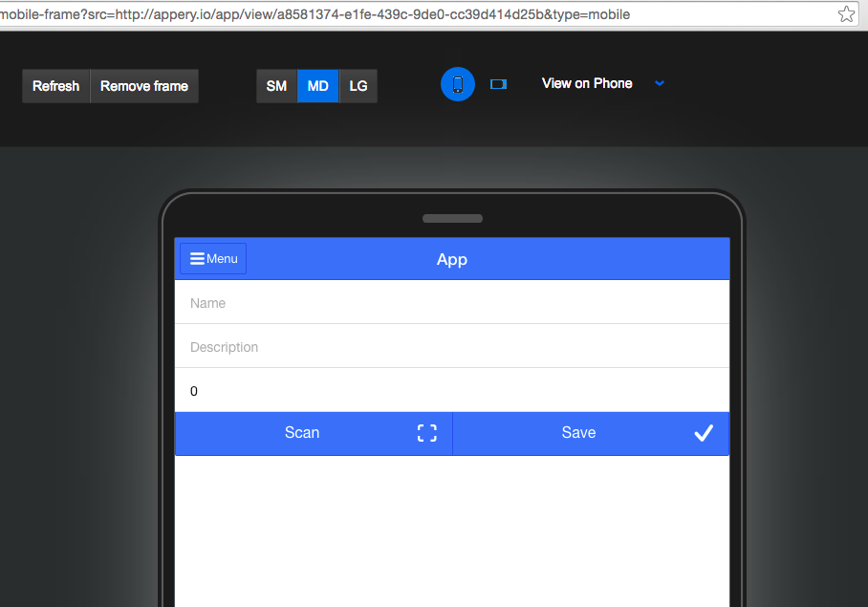
Task: Tap the Scan button label
Action: [x=302, y=433]
